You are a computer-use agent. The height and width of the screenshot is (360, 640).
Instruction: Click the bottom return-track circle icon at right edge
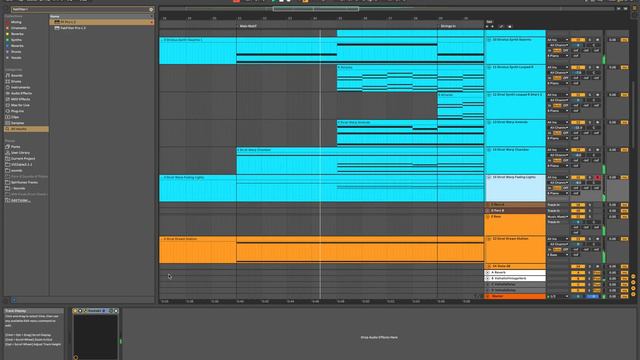point(633,294)
